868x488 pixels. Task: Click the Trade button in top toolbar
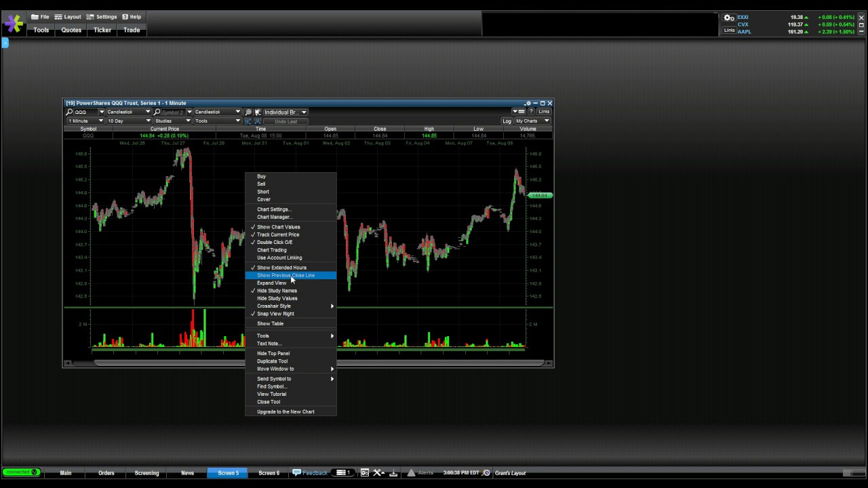coord(132,30)
